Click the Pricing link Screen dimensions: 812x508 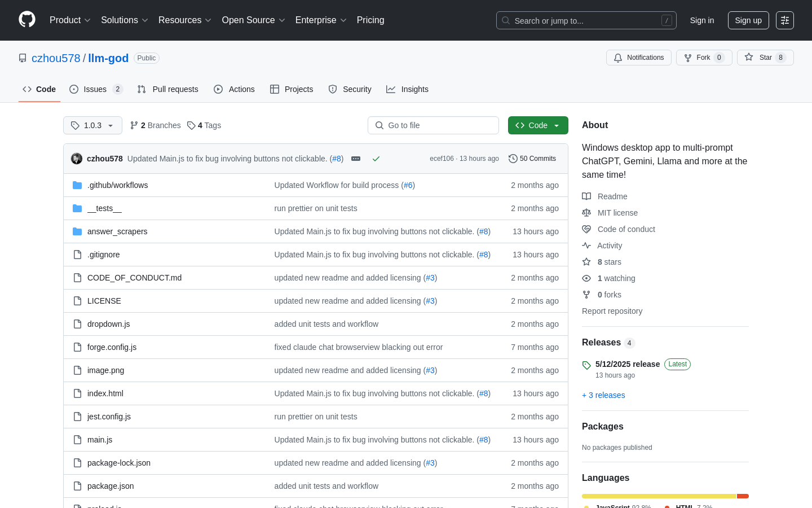coord(370,20)
